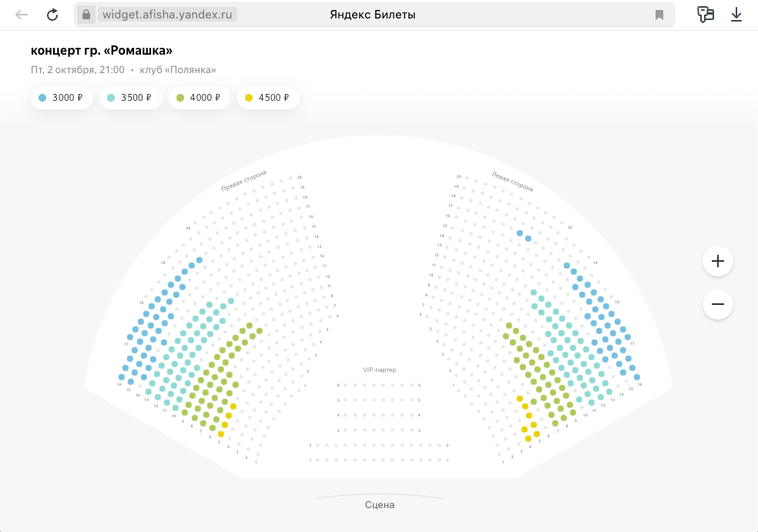Filter seats by 3000 ₽ price
This screenshot has height=532, width=758.
coord(62,98)
